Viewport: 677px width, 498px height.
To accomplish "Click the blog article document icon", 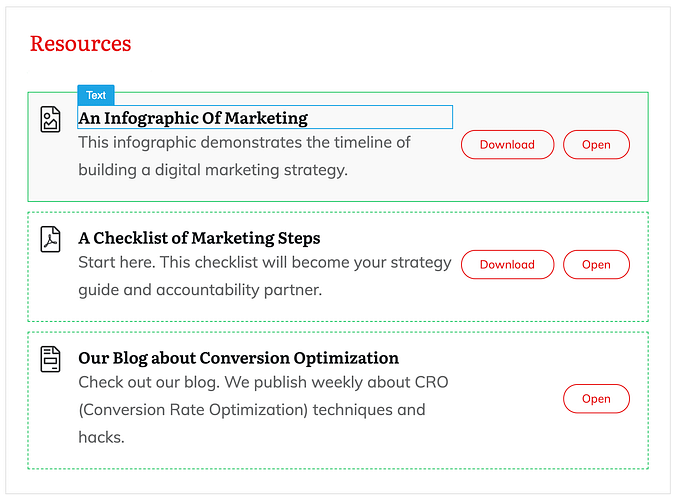I will pos(51,358).
